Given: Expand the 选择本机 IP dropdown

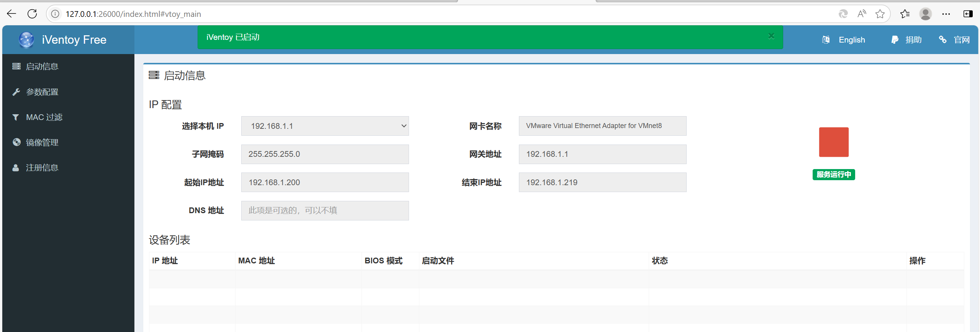Looking at the screenshot, I should point(325,126).
